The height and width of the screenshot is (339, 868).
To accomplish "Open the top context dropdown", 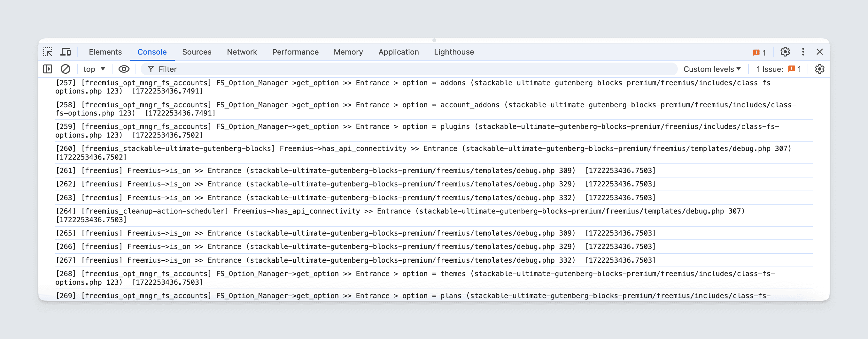I will pos(94,69).
